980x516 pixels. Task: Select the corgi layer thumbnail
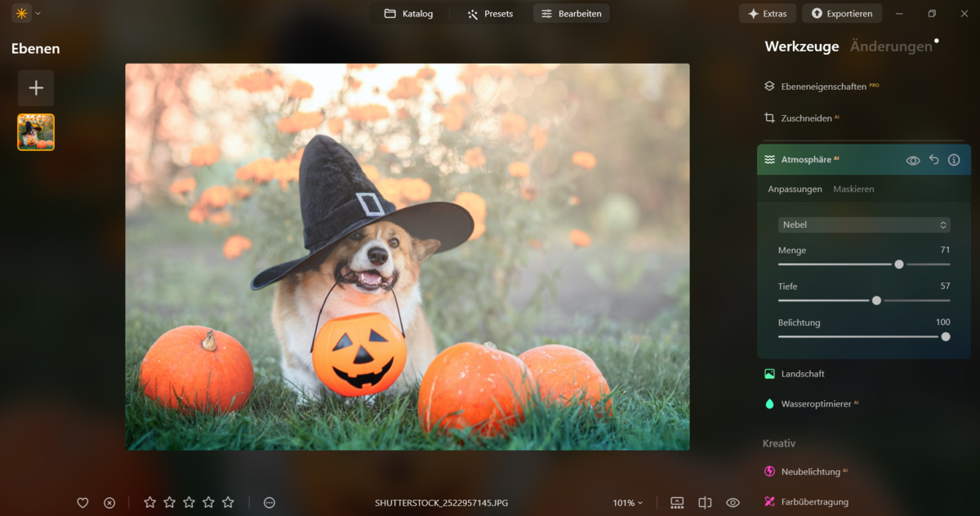[x=36, y=132]
